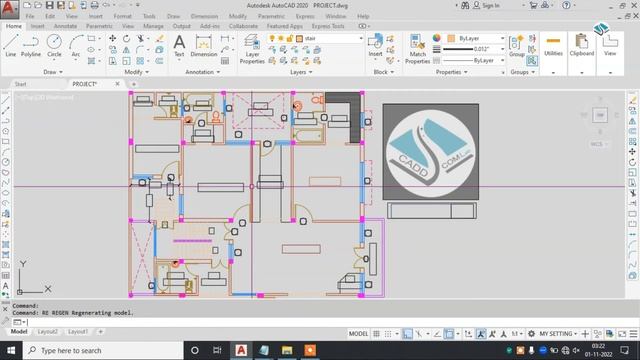The width and height of the screenshot is (640, 360).
Task: Click the object color wheel swatch
Action: [436, 38]
